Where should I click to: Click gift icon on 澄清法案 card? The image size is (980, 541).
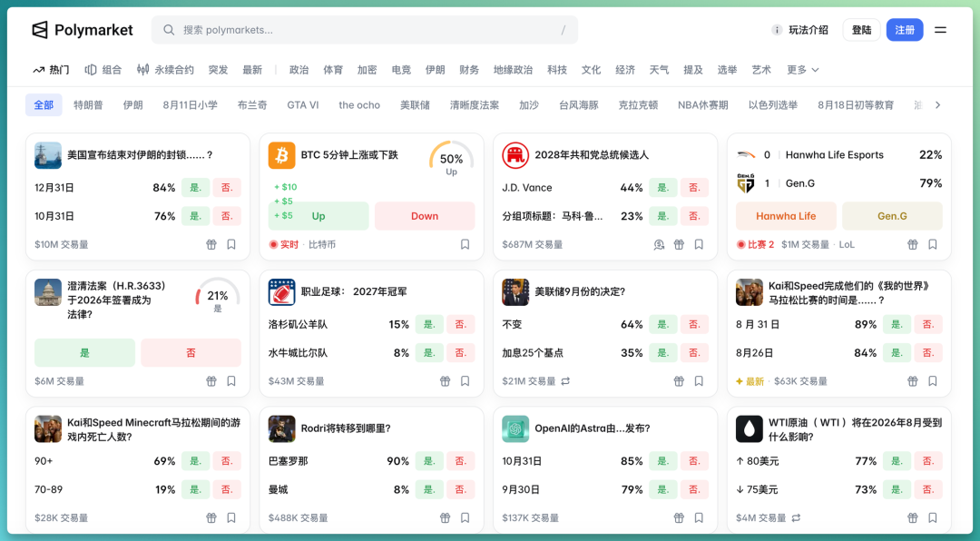pos(211,381)
